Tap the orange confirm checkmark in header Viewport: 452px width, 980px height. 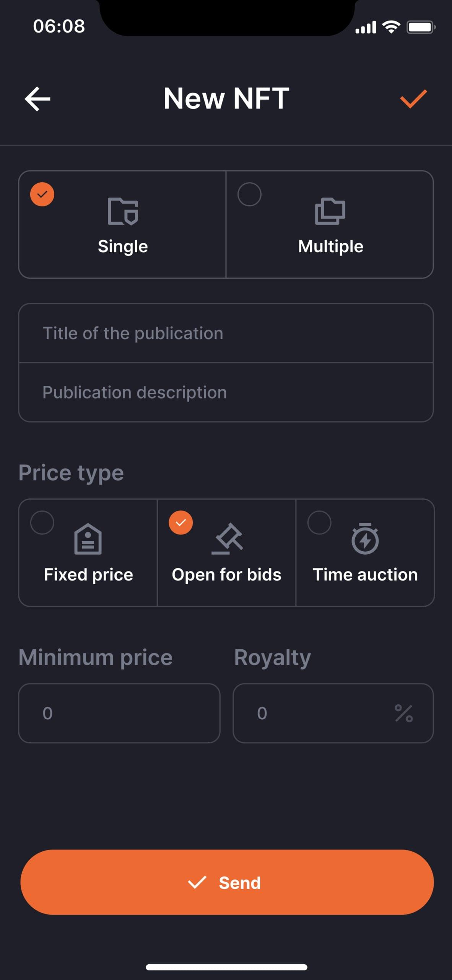coord(413,99)
